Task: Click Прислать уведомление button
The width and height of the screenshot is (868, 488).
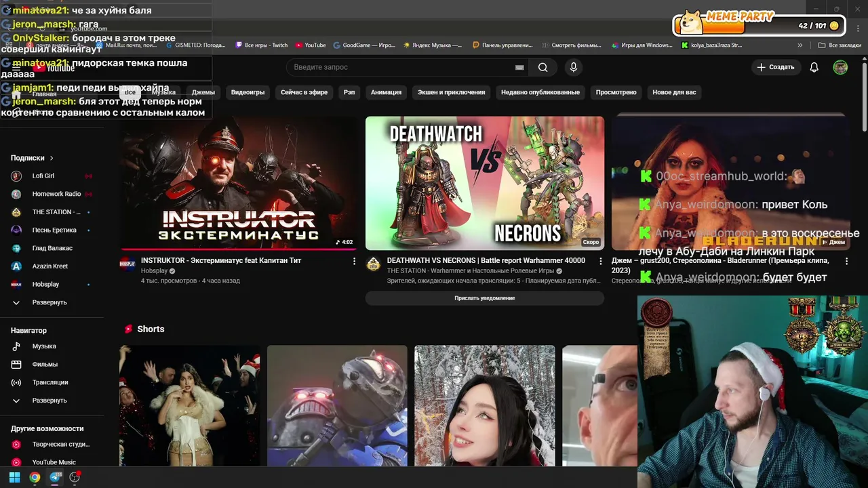Action: 485,298
